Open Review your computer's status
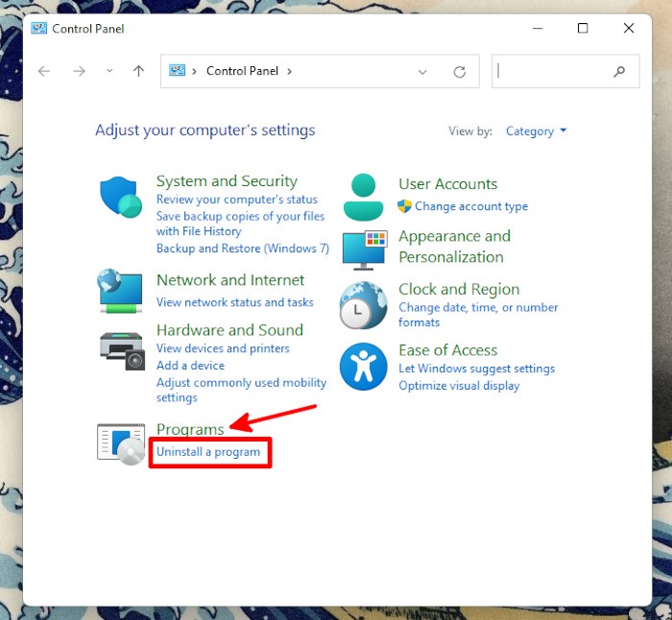 [x=236, y=200]
